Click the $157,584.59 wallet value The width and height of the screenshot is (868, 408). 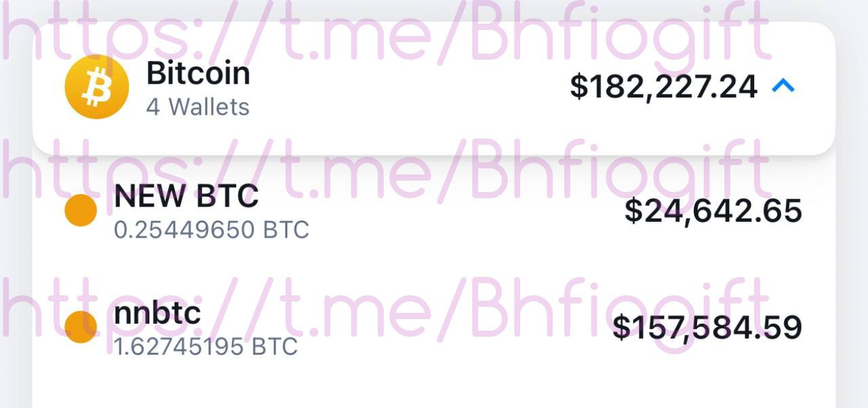pyautogui.click(x=707, y=327)
